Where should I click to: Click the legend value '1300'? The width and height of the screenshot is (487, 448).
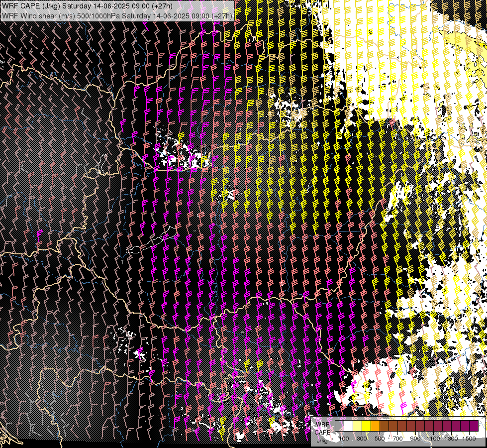coord(451,439)
